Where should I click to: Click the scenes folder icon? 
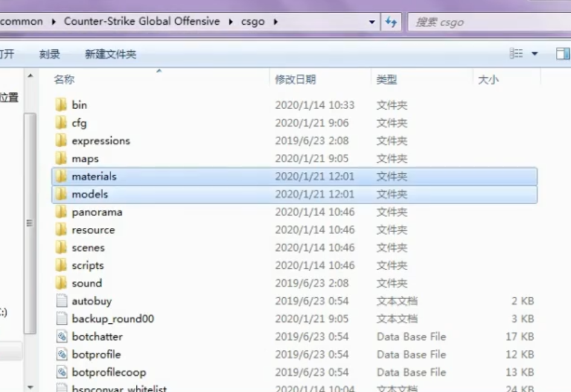click(61, 247)
